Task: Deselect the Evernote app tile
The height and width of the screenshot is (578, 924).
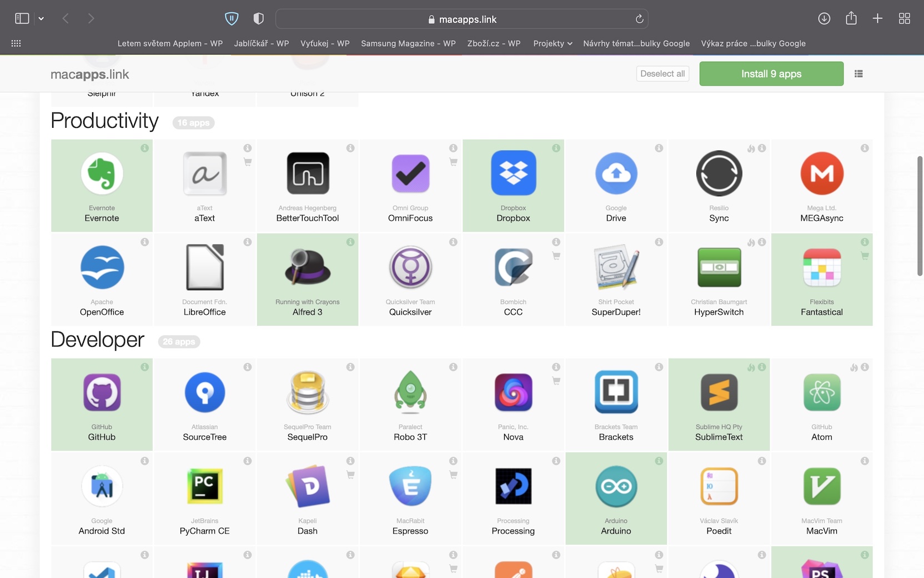Action: coord(102,186)
